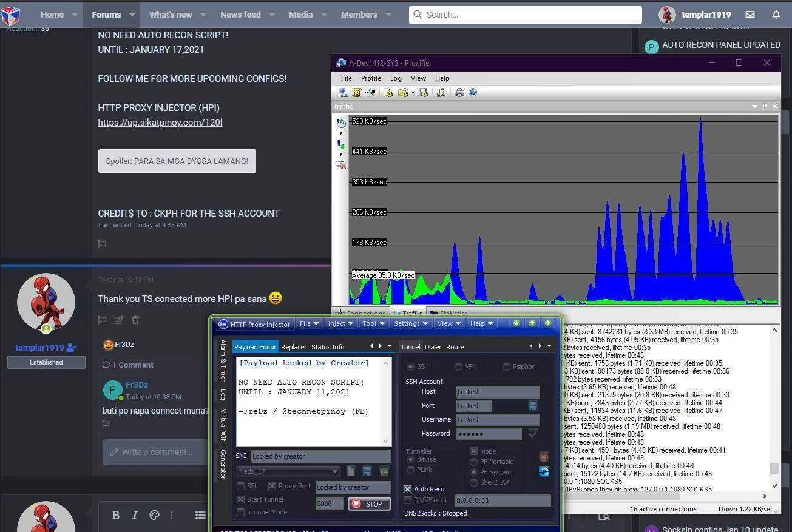This screenshot has width=792, height=532.
Task: Click the blue save config icon beside fredz_17
Action: (367, 471)
